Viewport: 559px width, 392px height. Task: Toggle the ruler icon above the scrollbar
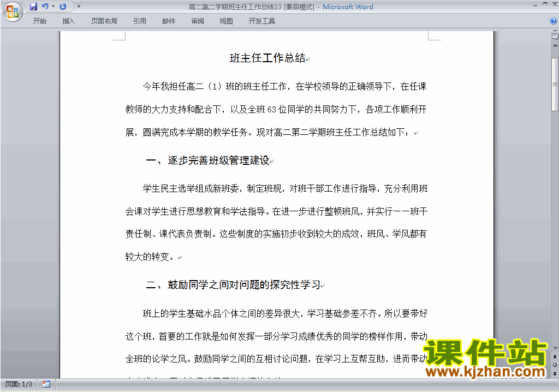(x=555, y=36)
